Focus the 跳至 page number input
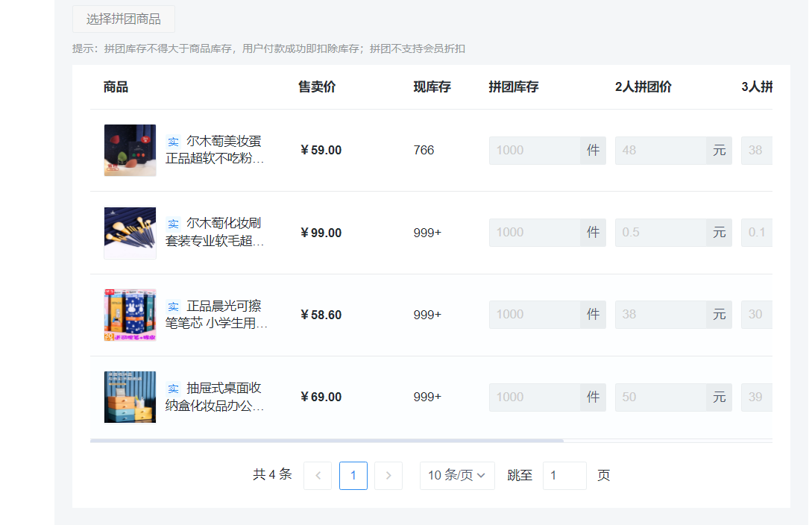Image resolution: width=812 pixels, height=525 pixels. [564, 475]
